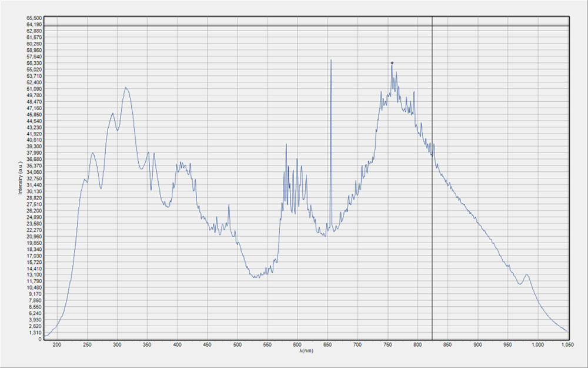Click the 800 tick label on the x-axis
The width and height of the screenshot is (588, 368).
coord(417,346)
